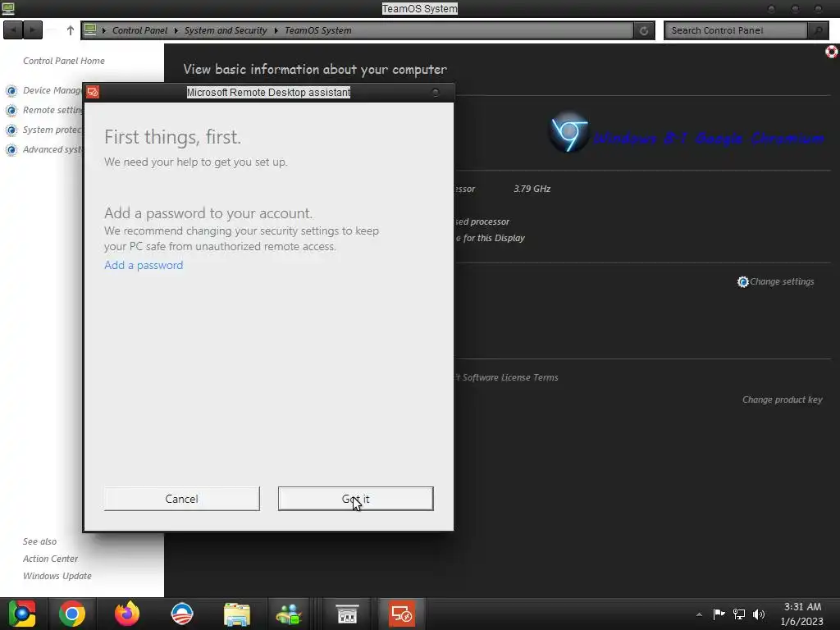Open the blue and red circle taskbar icon
Screen dimensions: 840x630
(x=181, y=614)
